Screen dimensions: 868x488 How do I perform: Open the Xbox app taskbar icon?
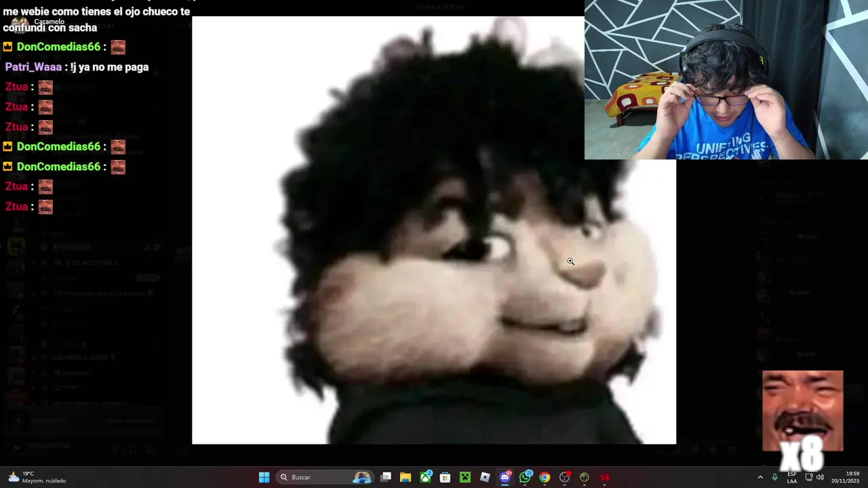pos(425,477)
